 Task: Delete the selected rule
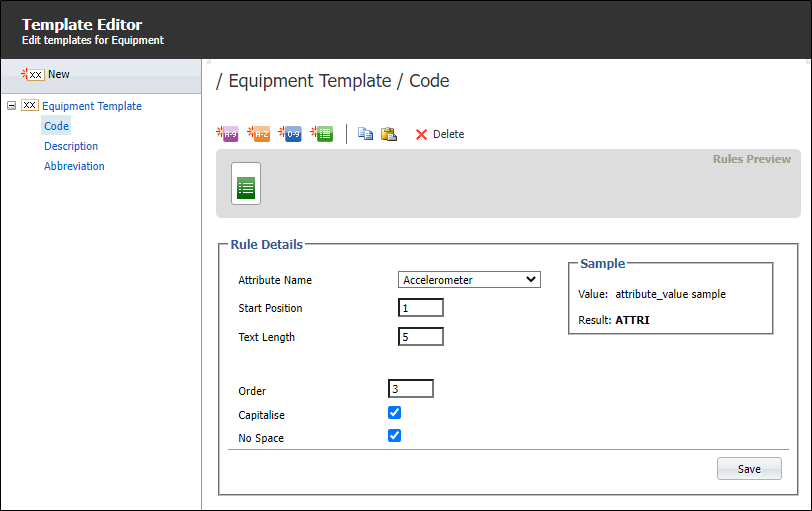[x=440, y=134]
